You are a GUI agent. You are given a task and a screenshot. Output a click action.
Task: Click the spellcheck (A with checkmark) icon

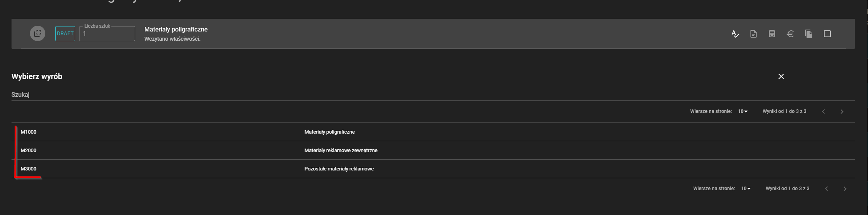click(x=735, y=34)
